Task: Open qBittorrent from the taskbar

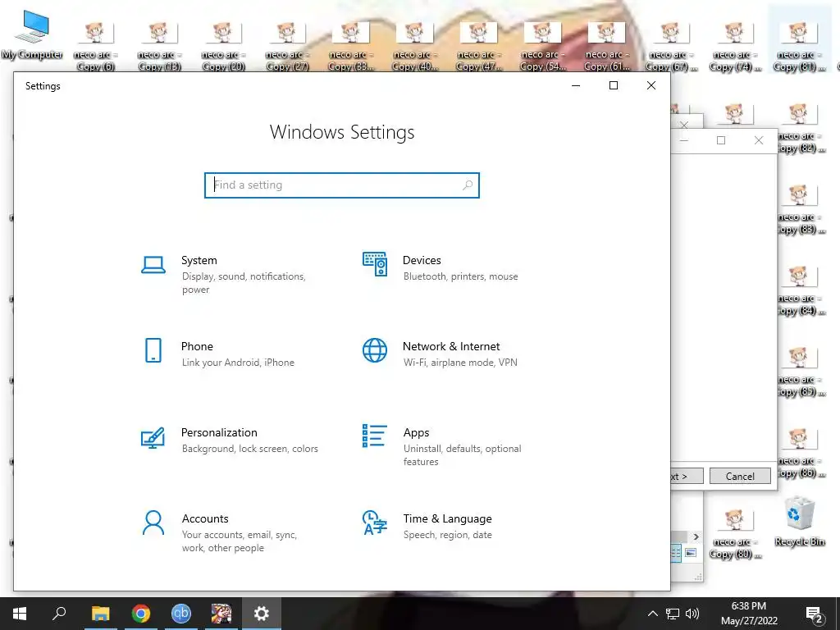Action: 181,614
